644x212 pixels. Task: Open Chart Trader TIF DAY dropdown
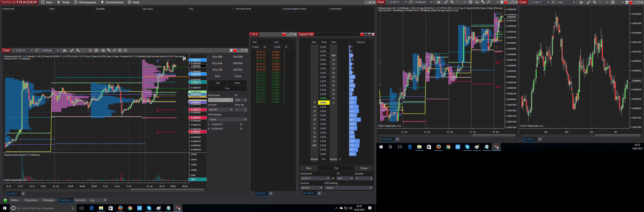(x=241, y=100)
